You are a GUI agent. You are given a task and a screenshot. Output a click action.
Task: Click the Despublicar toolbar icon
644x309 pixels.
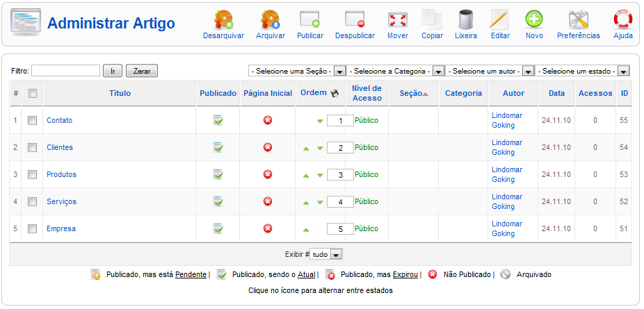tap(355, 19)
